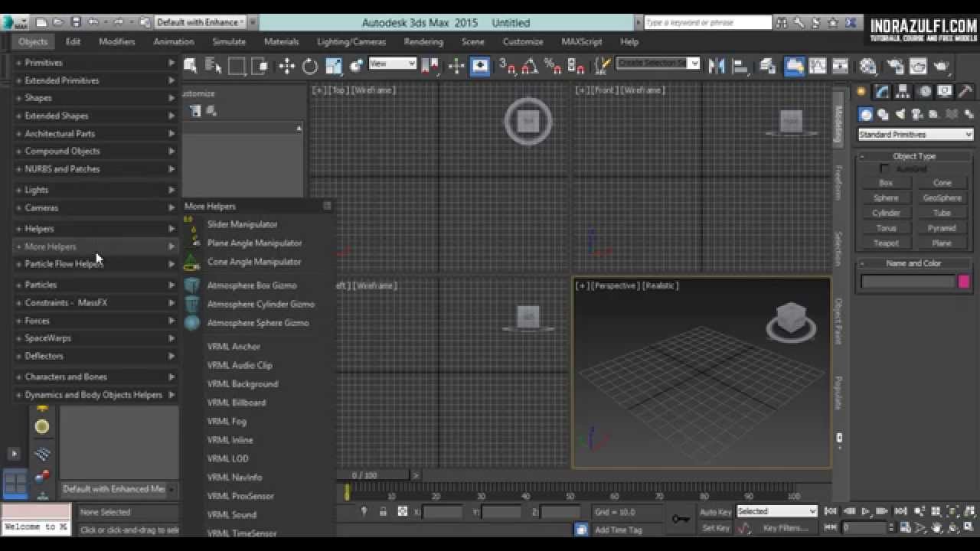Select the Scale transform tool
Screen dimensions: 980x551
tap(333, 67)
